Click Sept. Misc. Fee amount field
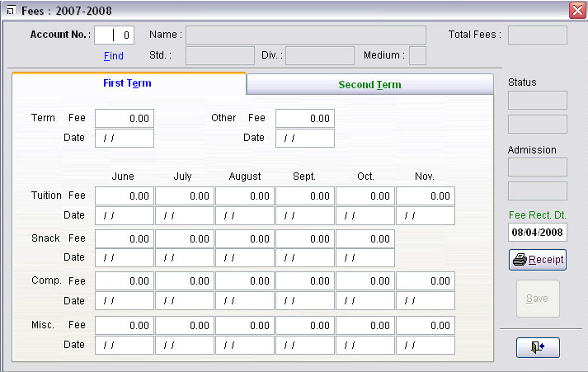This screenshot has height=372, width=588. tap(305, 325)
